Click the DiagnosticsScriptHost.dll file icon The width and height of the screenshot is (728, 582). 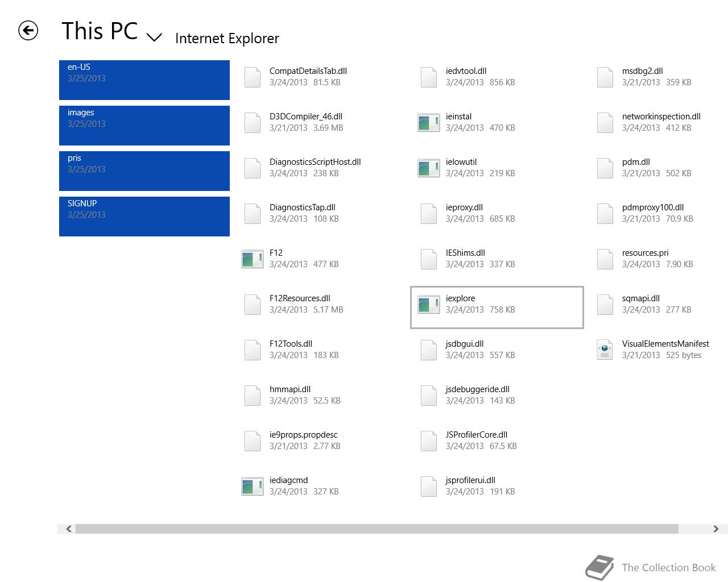click(x=253, y=168)
